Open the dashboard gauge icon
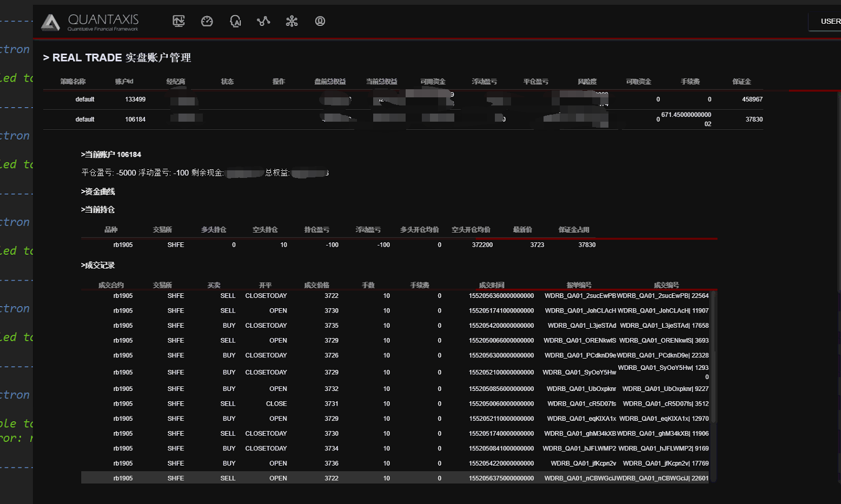This screenshot has height=504, width=841. pos(207,21)
